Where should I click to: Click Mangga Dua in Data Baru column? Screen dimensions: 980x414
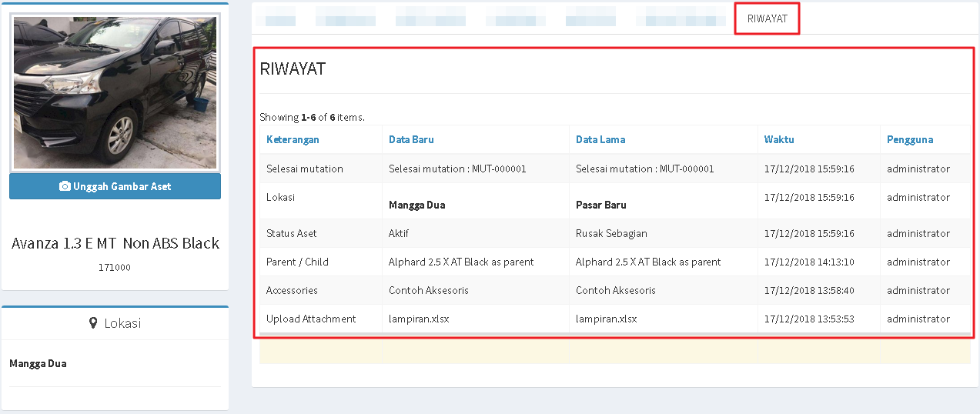tap(416, 205)
